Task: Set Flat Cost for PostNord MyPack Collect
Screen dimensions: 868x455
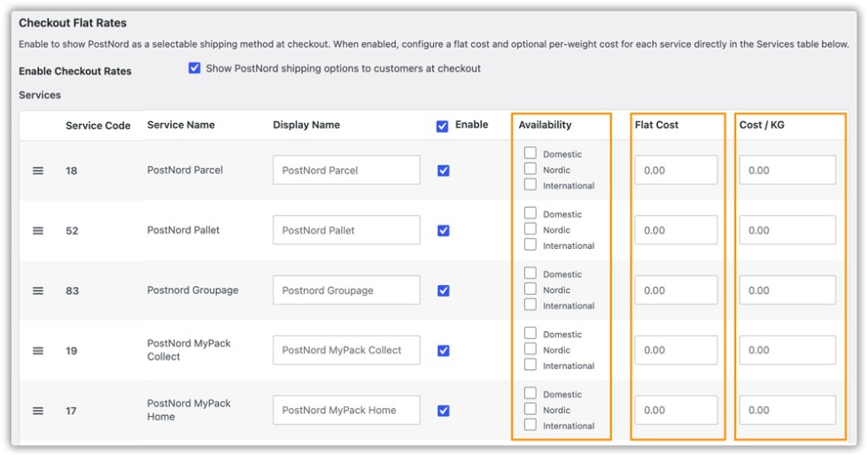Action: (x=676, y=350)
